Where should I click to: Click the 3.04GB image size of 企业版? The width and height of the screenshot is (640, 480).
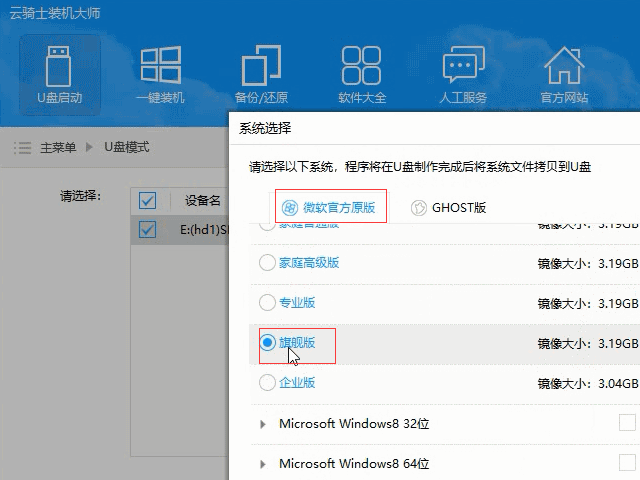pos(618,383)
